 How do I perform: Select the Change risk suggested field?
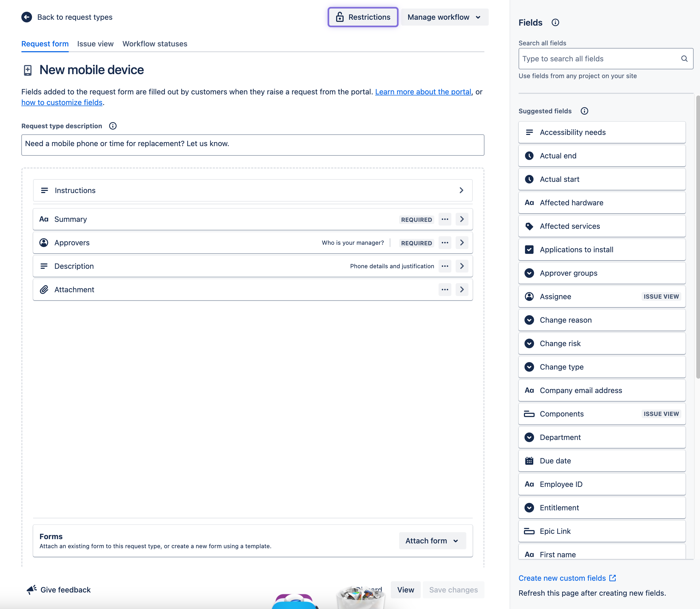pos(602,344)
